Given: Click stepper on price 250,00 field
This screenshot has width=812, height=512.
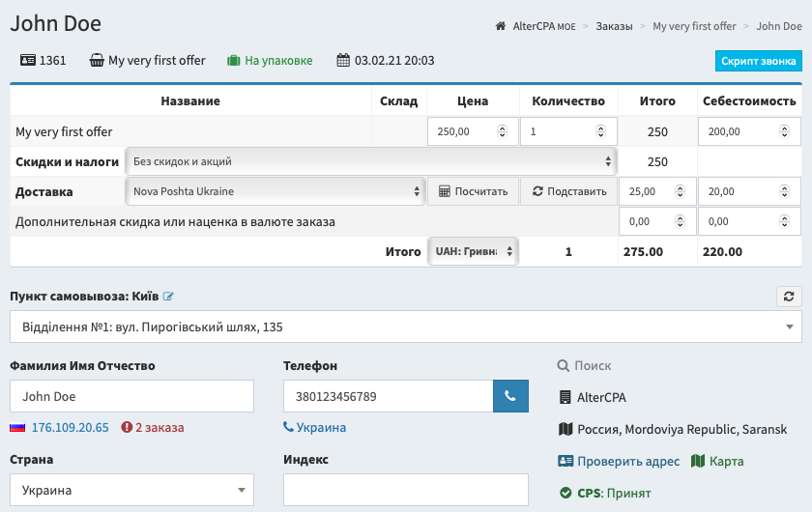Looking at the screenshot, I should pyautogui.click(x=502, y=131).
